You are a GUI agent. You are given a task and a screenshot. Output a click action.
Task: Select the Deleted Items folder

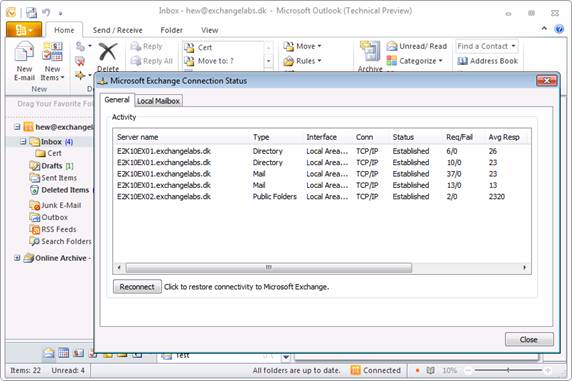pos(59,190)
